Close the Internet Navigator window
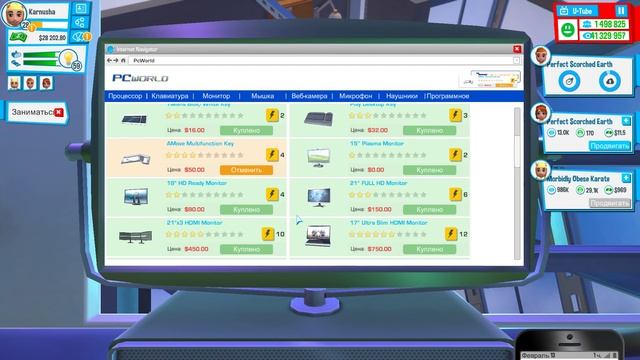The height and width of the screenshot is (360, 640). (x=517, y=49)
